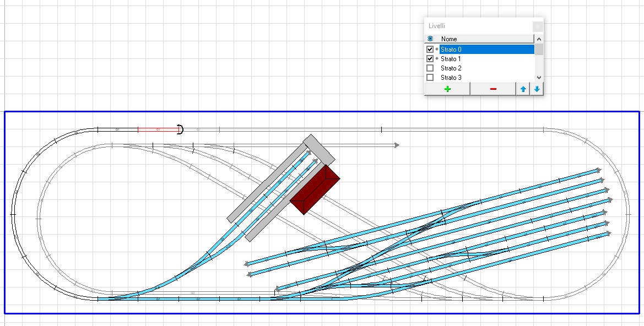Click the eye visibility column header icon
This screenshot has height=326, width=644.
click(x=430, y=39)
